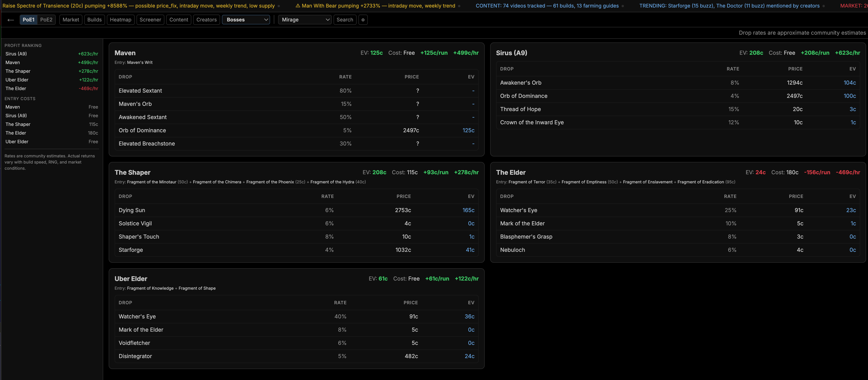
Task: Switch game to PoE2
Action: tap(46, 20)
